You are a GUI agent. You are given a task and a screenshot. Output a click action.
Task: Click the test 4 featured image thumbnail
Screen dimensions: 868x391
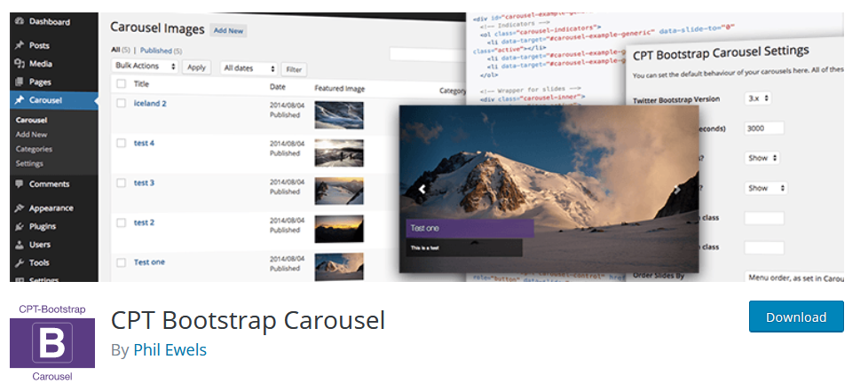(339, 153)
